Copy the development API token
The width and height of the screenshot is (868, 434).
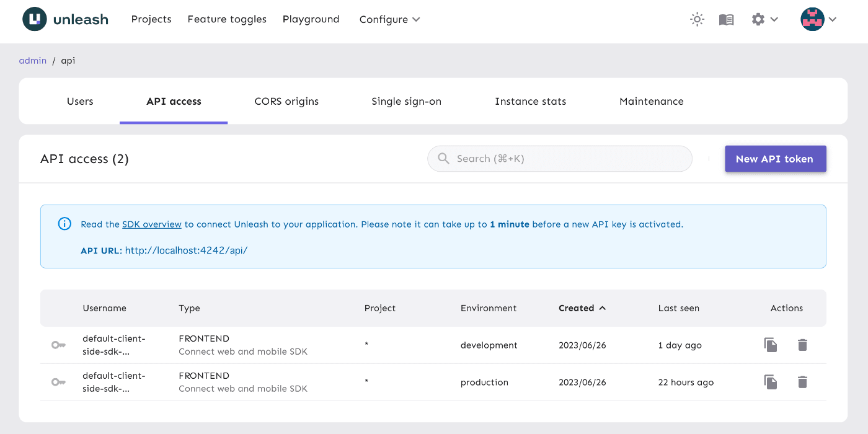770,345
